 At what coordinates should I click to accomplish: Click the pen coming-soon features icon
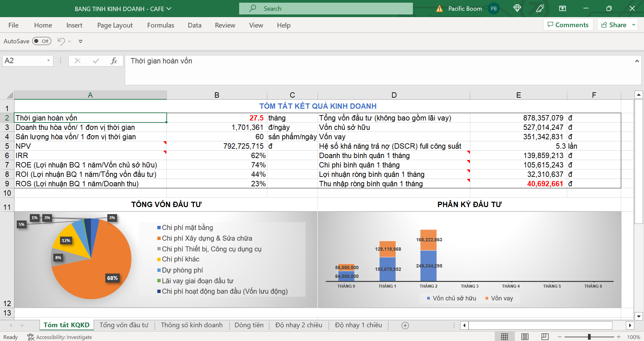pos(540,8)
